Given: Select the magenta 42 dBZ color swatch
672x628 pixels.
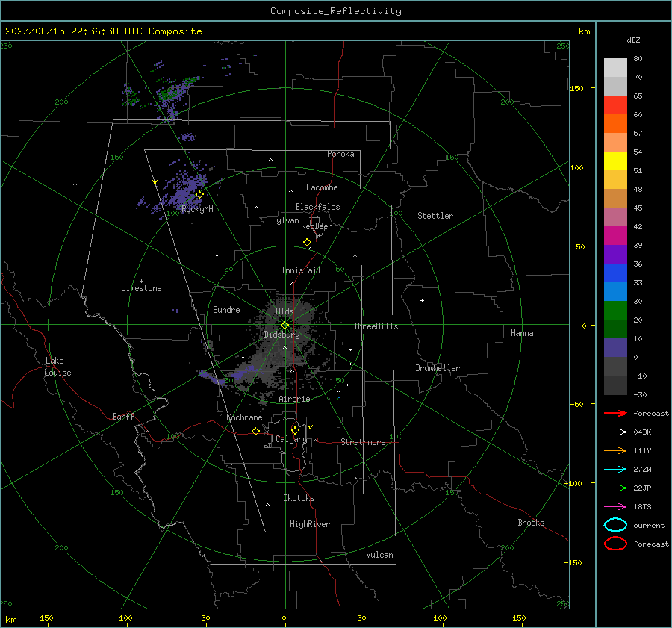Looking at the screenshot, I should [615, 236].
